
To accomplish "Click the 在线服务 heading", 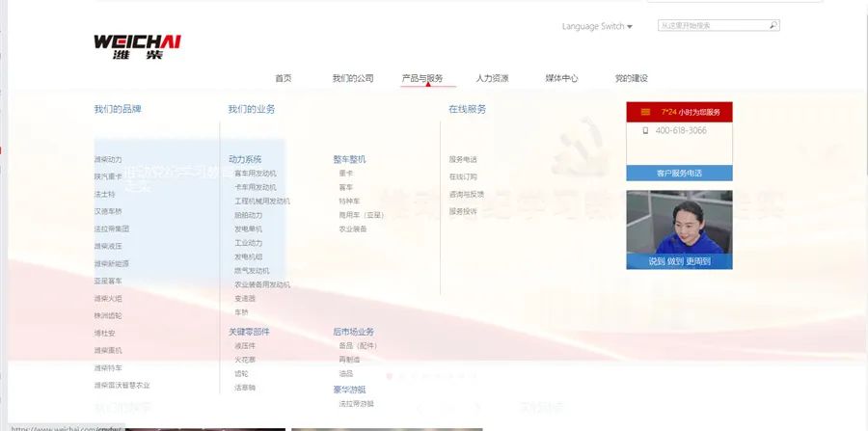I will [x=467, y=109].
